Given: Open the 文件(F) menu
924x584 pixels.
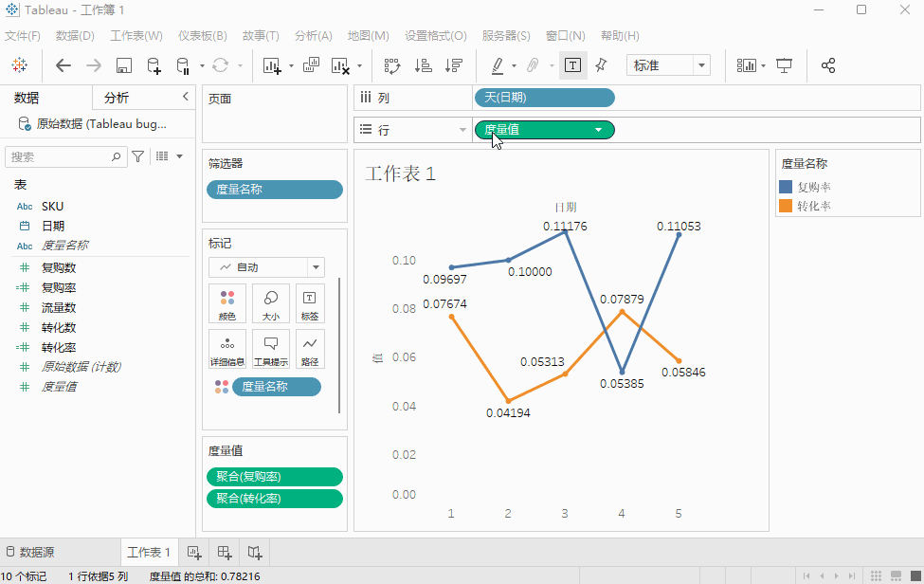Looking at the screenshot, I should [23, 36].
